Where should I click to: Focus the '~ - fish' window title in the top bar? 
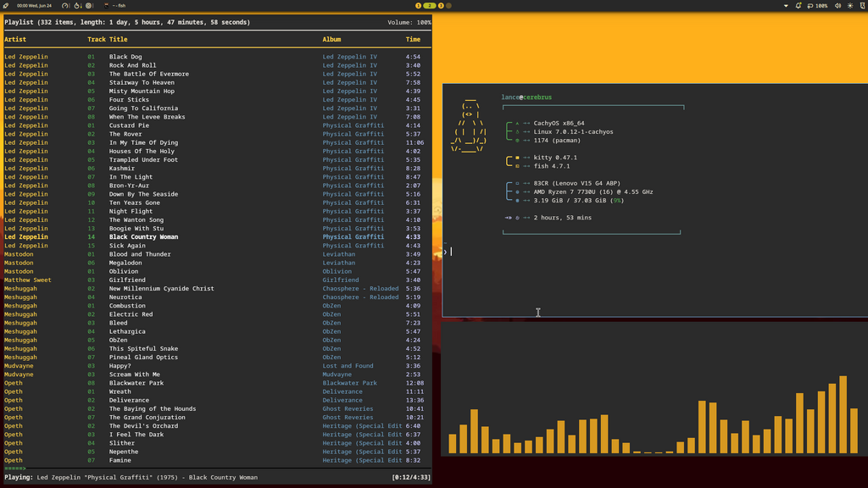click(x=115, y=6)
